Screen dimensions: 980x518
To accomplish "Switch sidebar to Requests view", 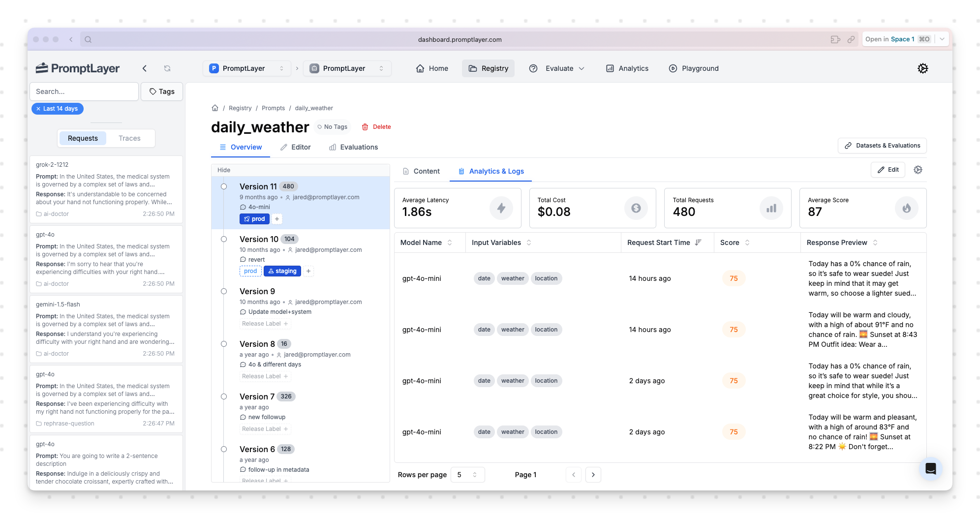I will click(83, 138).
